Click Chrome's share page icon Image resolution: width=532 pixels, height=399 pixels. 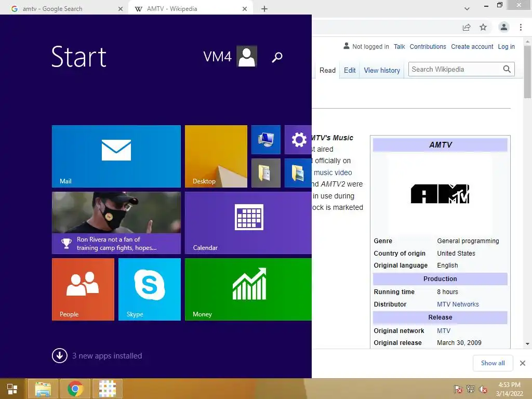(467, 27)
